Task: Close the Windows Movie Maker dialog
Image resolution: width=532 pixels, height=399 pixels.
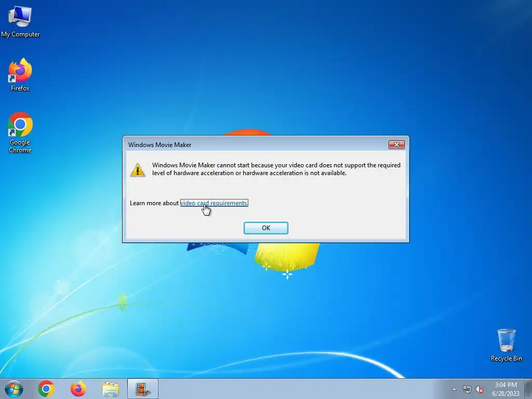Action: click(396, 145)
